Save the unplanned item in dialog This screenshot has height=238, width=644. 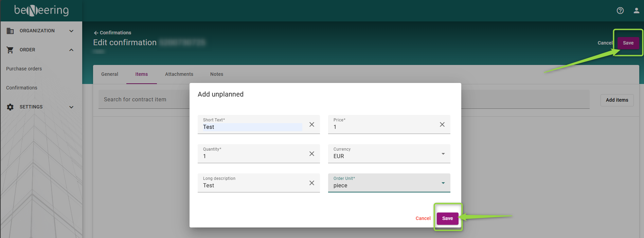click(x=447, y=218)
